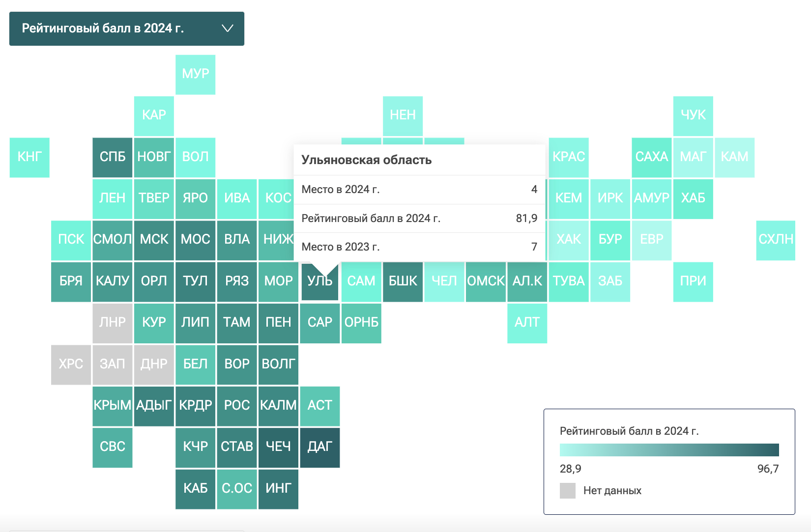Click the СПБ region tile

(113, 157)
